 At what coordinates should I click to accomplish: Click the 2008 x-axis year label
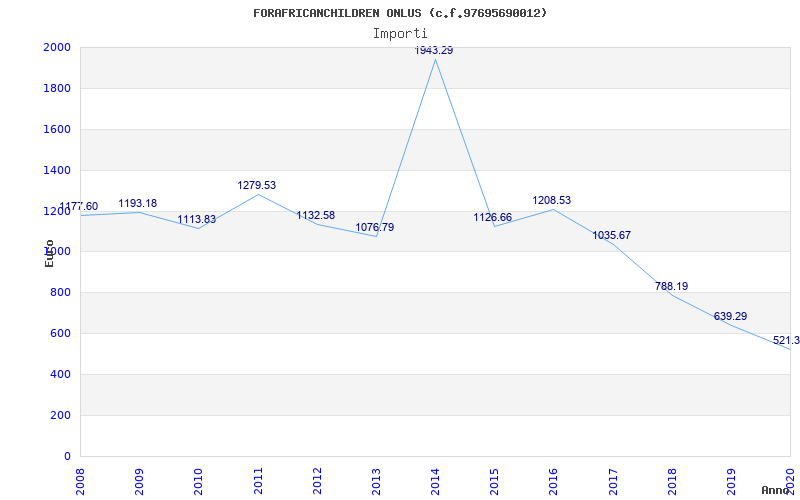click(80, 482)
